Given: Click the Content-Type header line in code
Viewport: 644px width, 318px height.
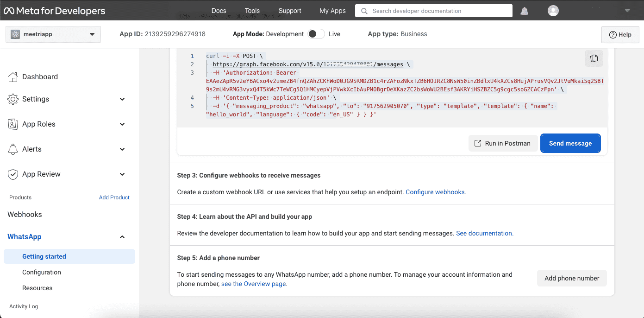Looking at the screenshot, I should pyautogui.click(x=275, y=98).
